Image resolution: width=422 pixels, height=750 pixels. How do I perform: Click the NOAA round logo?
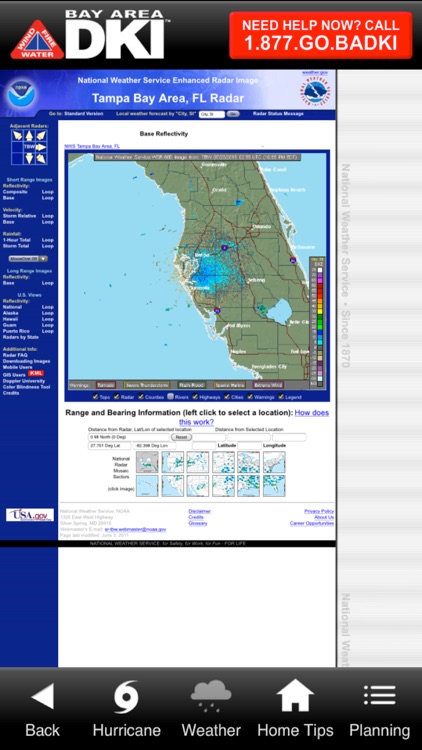[x=22, y=94]
